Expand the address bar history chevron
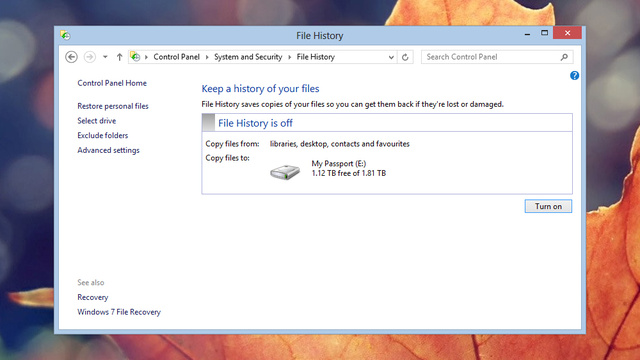Viewport: 640px width, 360px height. click(x=391, y=57)
